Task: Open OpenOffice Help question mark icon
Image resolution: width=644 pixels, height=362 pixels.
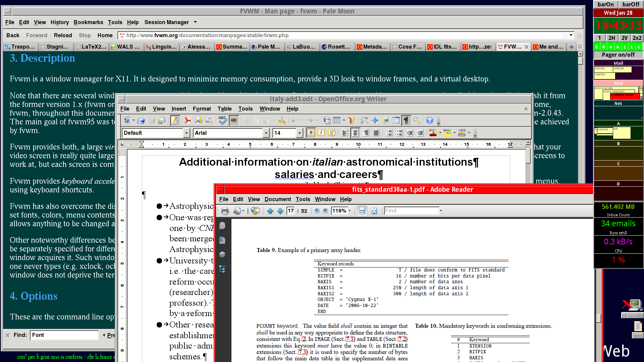Action: coord(430,121)
